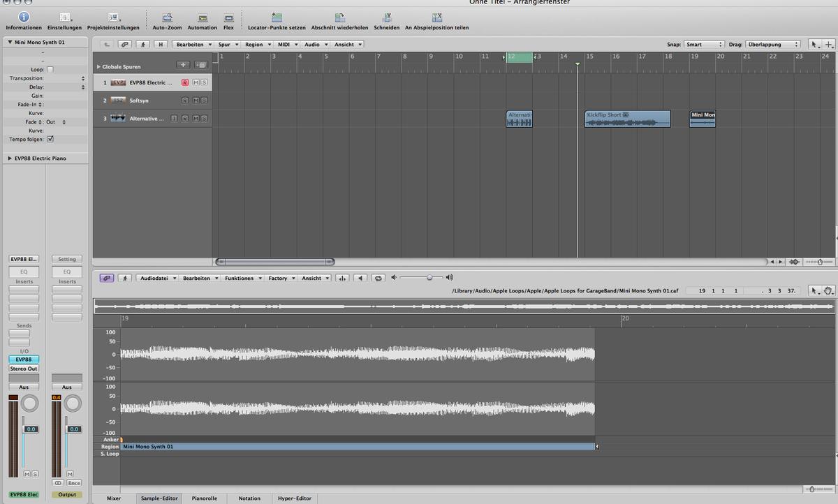Solo the EVP88 Electric track
The width and height of the screenshot is (838, 504).
(x=204, y=82)
